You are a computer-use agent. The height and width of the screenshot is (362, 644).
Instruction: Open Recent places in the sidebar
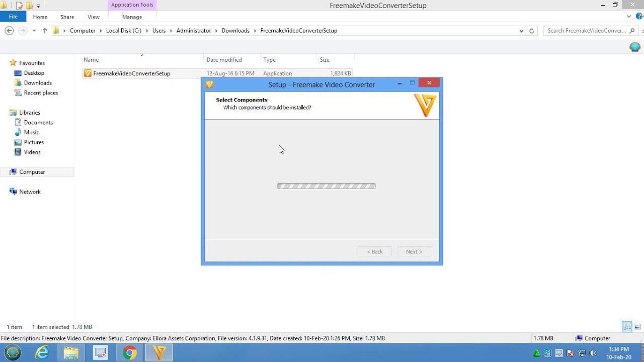[x=41, y=93]
